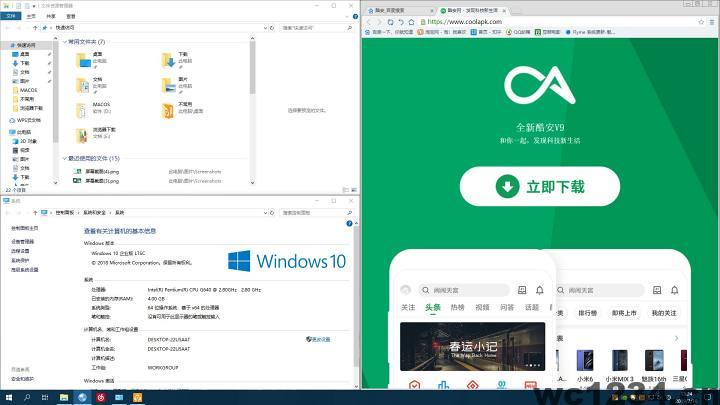This screenshot has width=720, height=405.
Task: Switch File Explorer to details view
Action: [346, 190]
